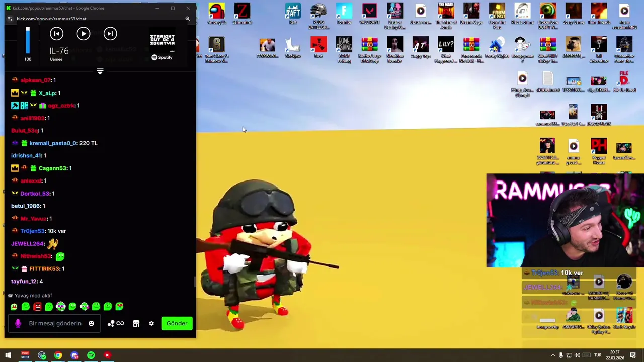644x362 pixels.
Task: Open the Silent Hill F Türkçe Yama archive
Action: (x=547, y=50)
